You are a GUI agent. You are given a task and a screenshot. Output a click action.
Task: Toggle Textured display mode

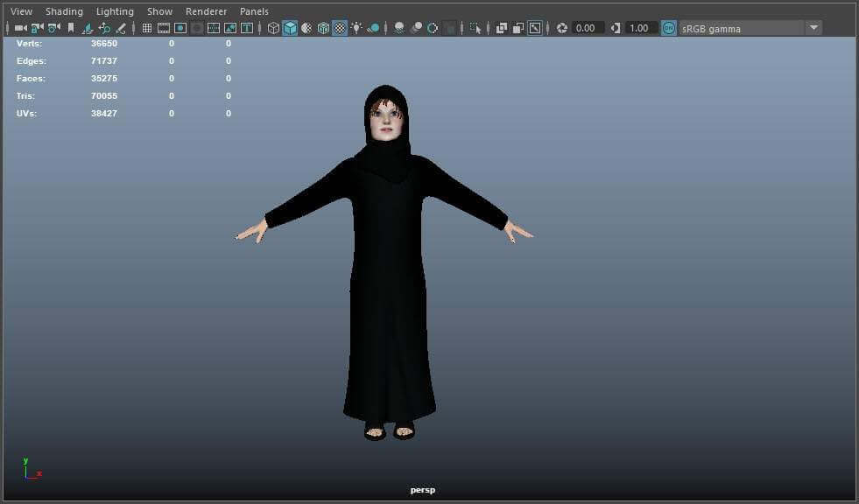(x=340, y=28)
